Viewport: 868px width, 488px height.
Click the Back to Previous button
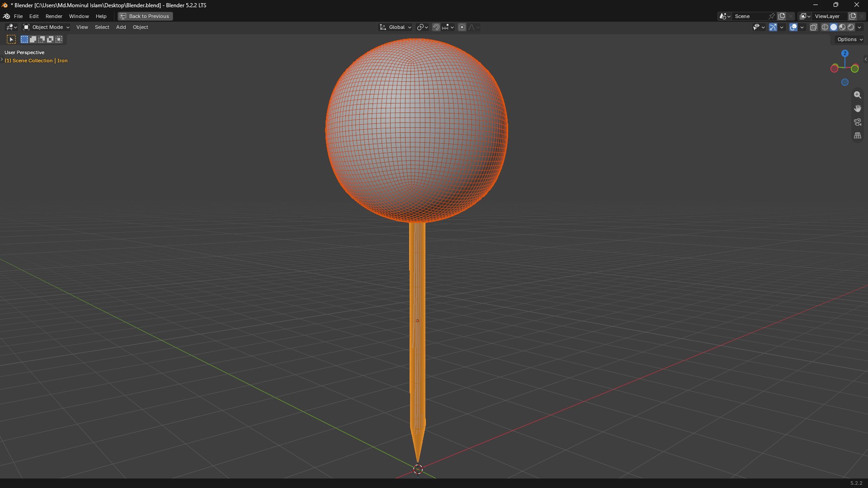click(145, 16)
